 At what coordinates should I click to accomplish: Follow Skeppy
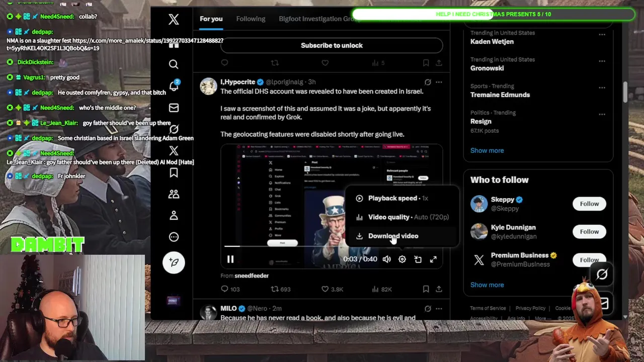tap(589, 204)
